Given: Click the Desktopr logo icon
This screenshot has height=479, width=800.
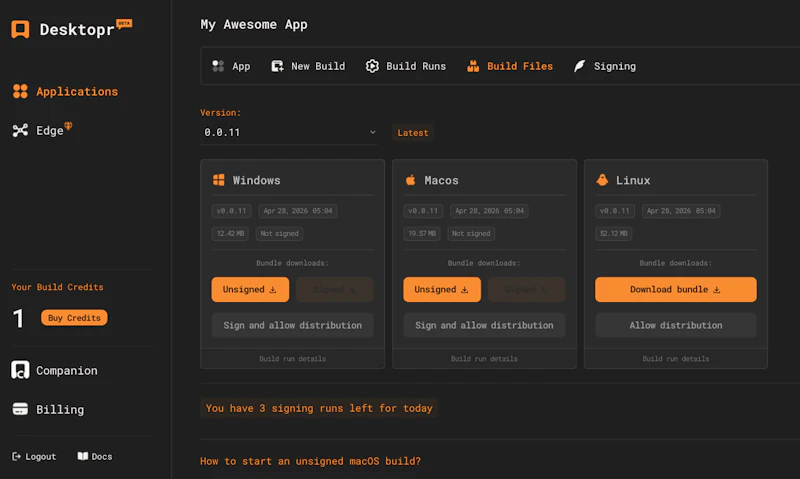Looking at the screenshot, I should (x=20, y=30).
